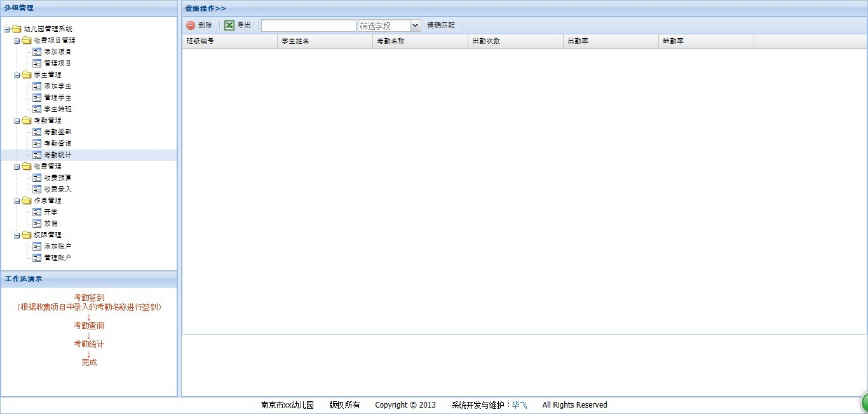868x414 pixels.
Task: Collapse the 权限管理 tree node
Action: pos(17,235)
